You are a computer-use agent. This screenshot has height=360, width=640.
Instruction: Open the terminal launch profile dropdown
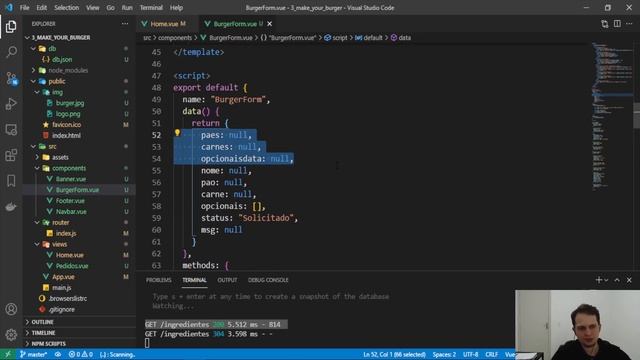pos(607,280)
